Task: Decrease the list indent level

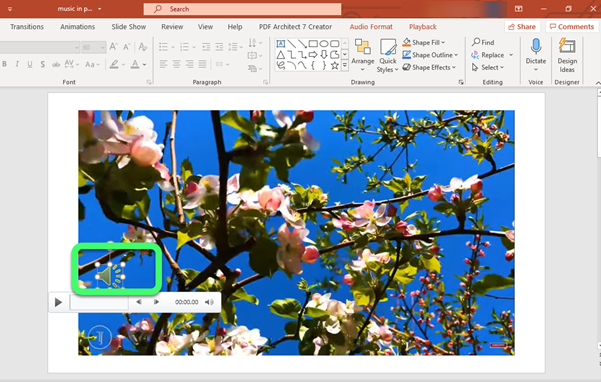Action: (x=206, y=47)
